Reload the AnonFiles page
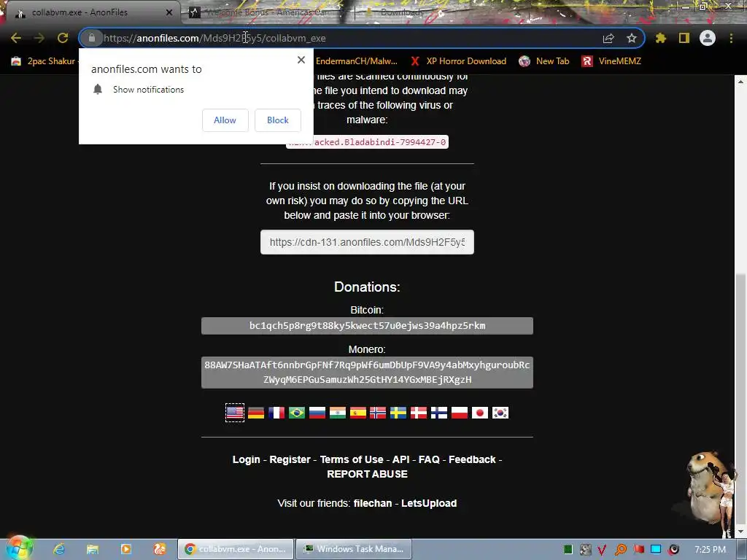747x560 pixels. [63, 38]
